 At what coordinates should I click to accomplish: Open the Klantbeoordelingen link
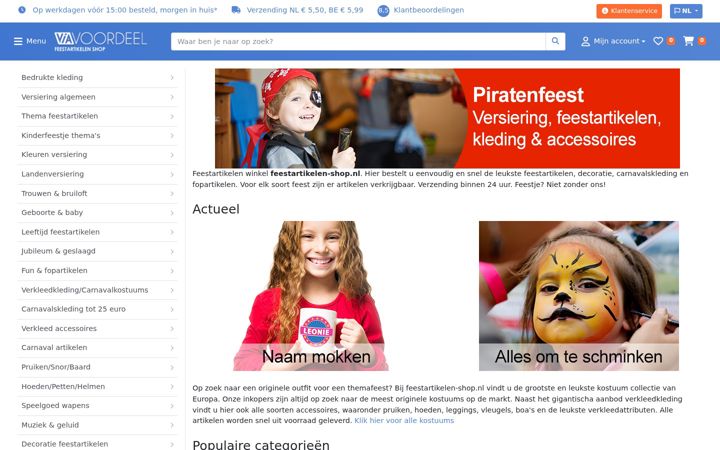(428, 10)
